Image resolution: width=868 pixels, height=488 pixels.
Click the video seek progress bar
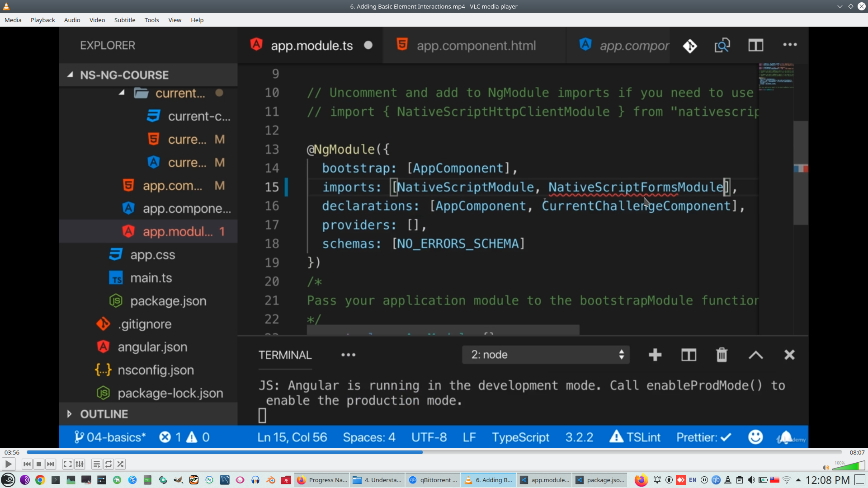(434, 452)
